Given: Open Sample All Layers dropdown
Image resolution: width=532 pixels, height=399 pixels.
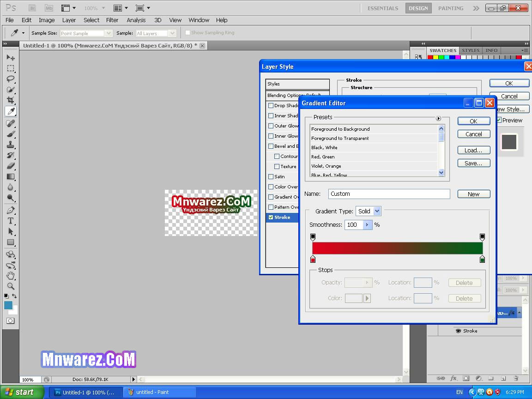Looking at the screenshot, I should click(x=172, y=33).
